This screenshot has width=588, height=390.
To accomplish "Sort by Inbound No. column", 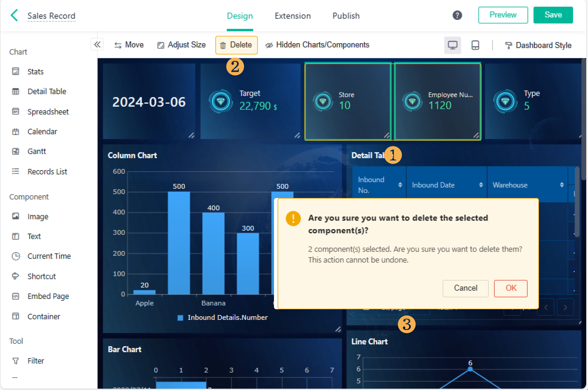I will 400,185.
